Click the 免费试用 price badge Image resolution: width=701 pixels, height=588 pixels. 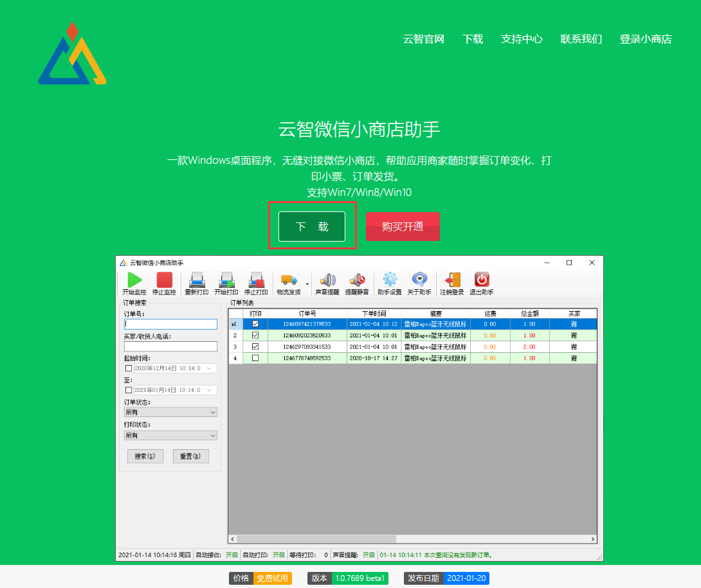(272, 578)
